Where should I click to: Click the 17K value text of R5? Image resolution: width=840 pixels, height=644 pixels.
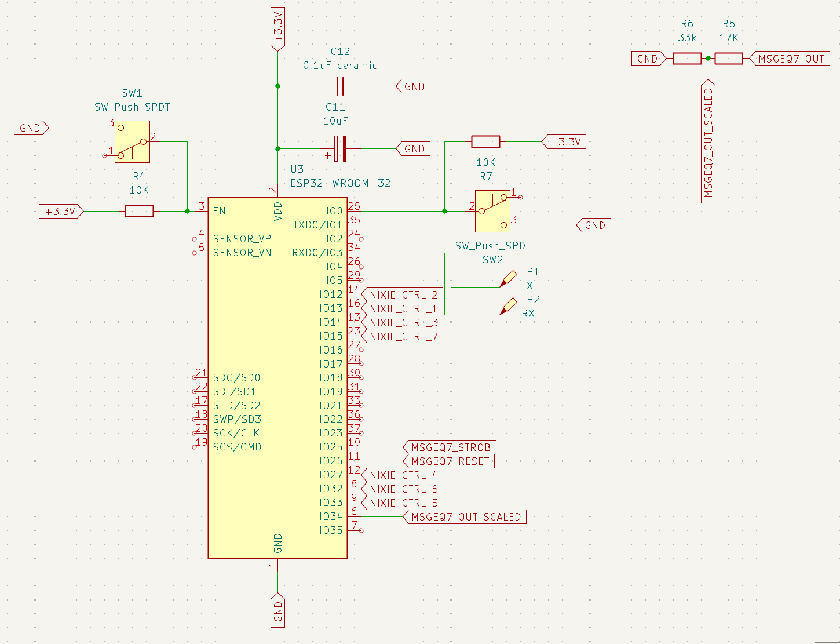(729, 38)
